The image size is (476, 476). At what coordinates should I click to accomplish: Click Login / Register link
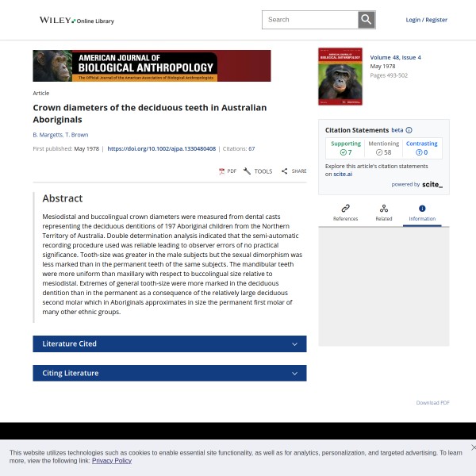pyautogui.click(x=426, y=20)
